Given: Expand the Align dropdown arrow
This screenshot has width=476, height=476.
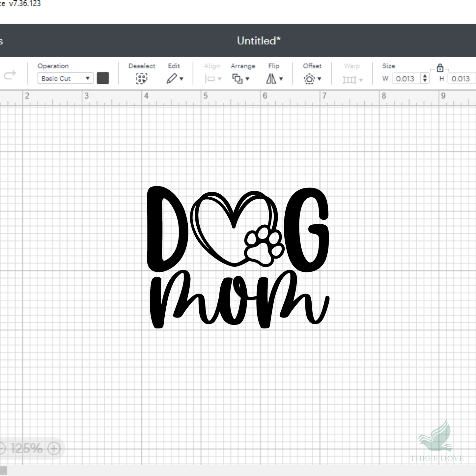Looking at the screenshot, I should pos(220,79).
